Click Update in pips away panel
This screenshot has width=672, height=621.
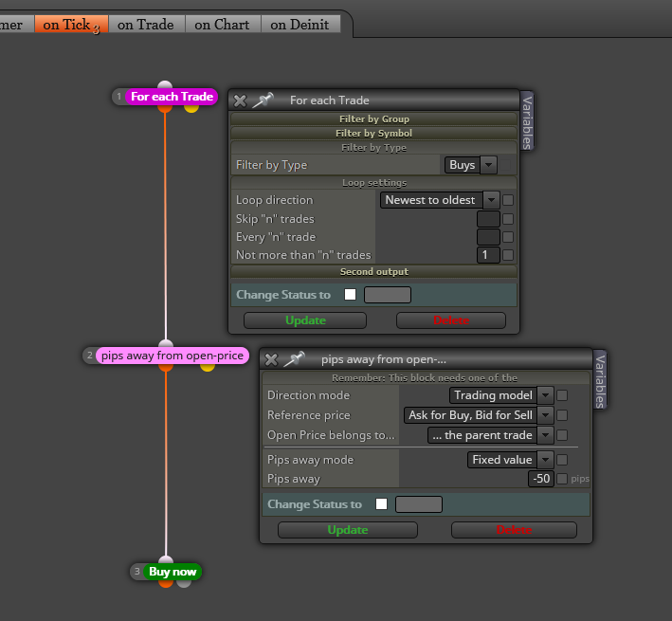(348, 530)
